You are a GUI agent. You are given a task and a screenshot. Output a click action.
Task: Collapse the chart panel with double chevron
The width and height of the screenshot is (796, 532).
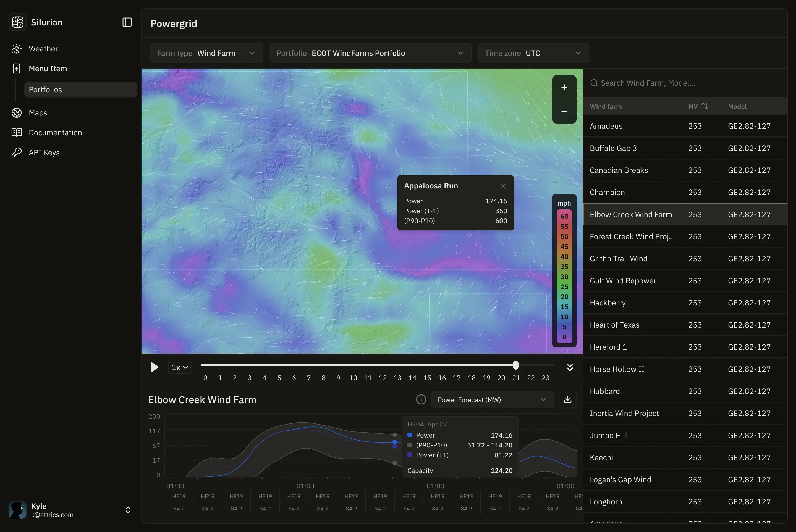click(570, 367)
